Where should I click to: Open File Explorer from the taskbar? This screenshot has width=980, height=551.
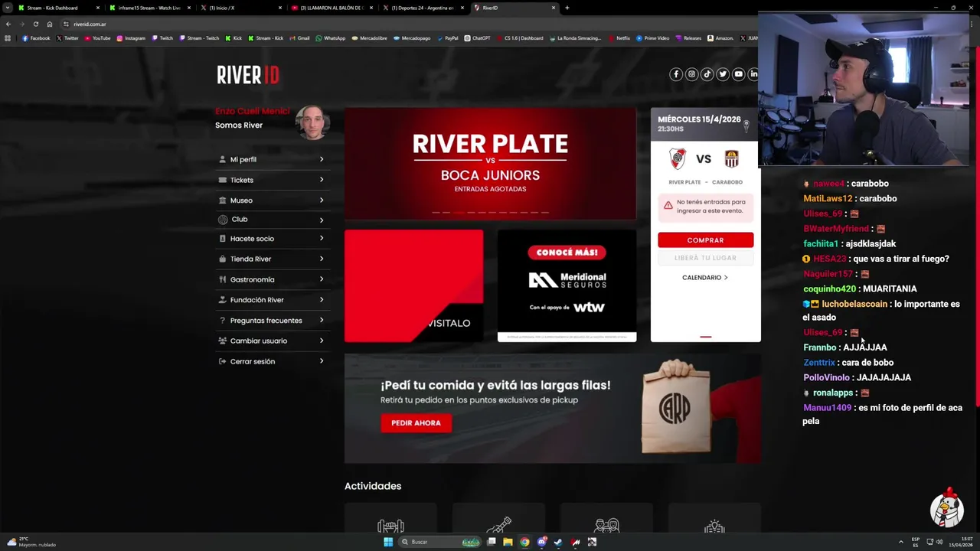[x=508, y=542]
